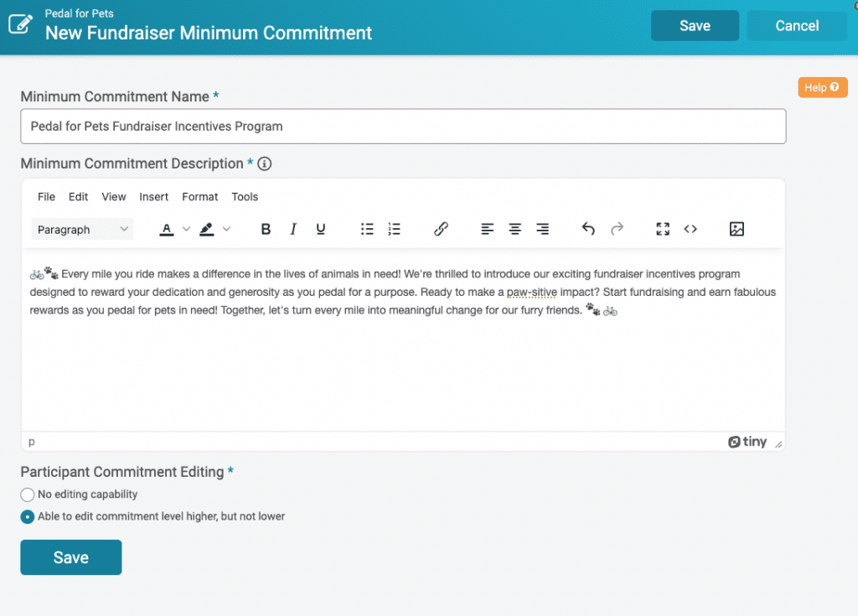The image size is (858, 616).
Task: Expand the highlight color dropdown arrow
Action: [x=226, y=229]
